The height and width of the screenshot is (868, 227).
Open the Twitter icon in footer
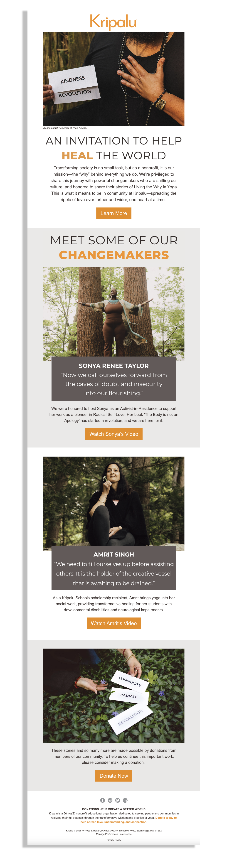pyautogui.click(x=117, y=800)
